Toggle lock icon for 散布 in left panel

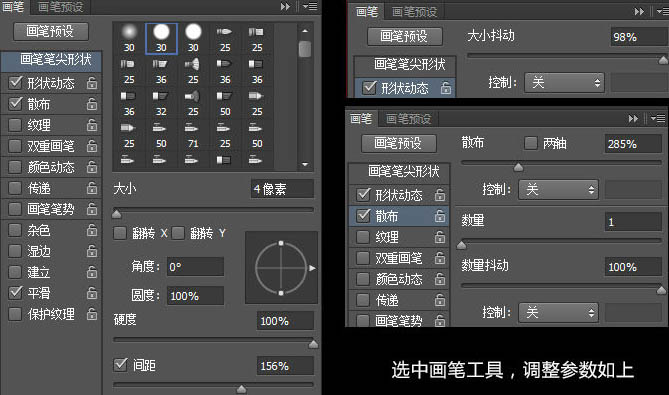pyautogui.click(x=92, y=104)
